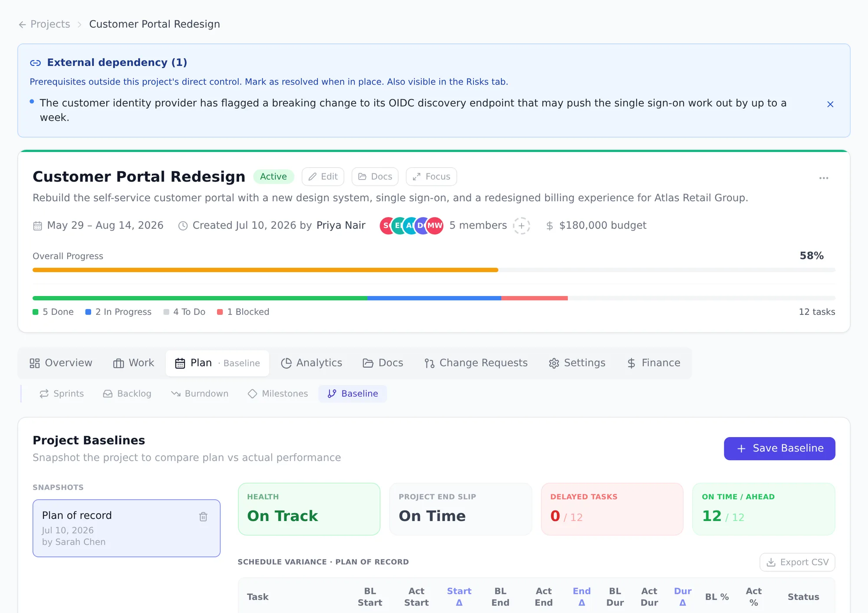868x613 pixels.
Task: Export schedule variance as CSV
Action: pos(797,562)
